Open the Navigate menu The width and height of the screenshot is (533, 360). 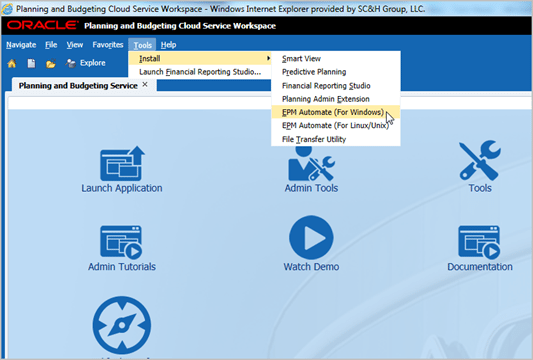pos(21,45)
